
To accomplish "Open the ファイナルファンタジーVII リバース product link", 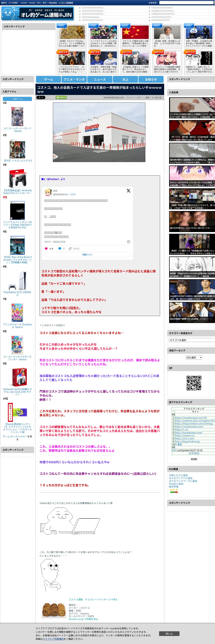I will (17, 225).
